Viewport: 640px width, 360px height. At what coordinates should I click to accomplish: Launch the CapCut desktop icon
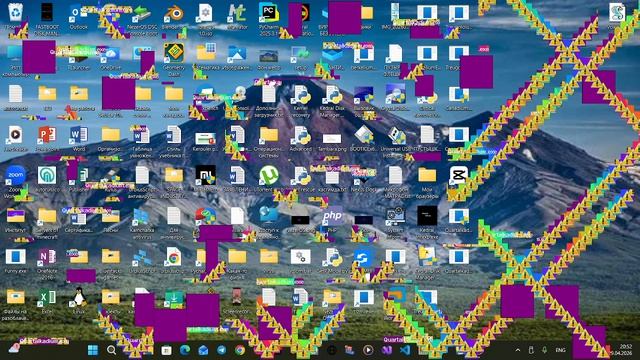(458, 175)
